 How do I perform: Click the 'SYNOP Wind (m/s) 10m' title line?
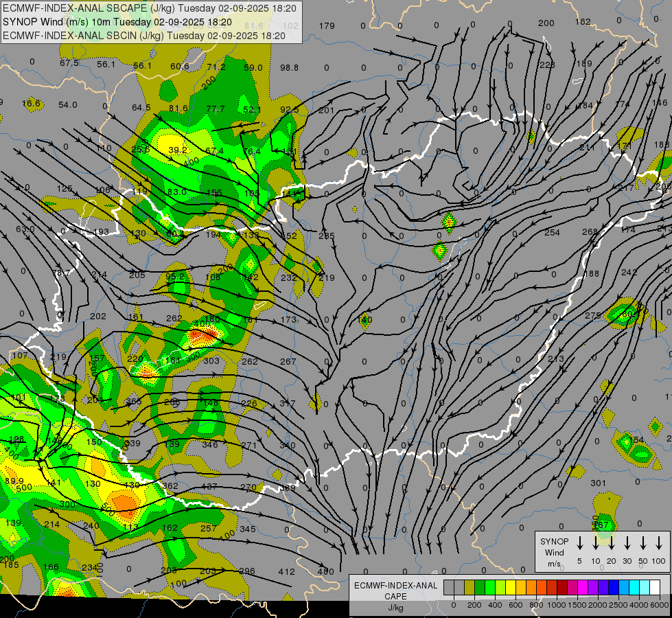pyautogui.click(x=117, y=22)
